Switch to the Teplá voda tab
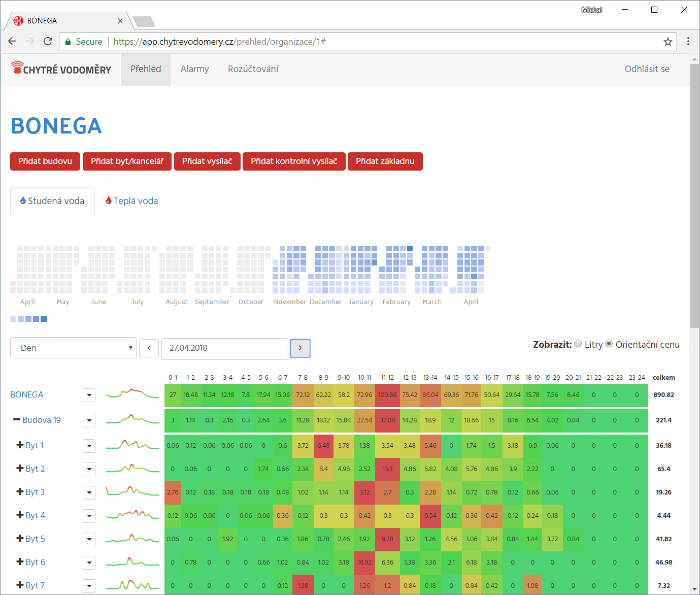 tap(132, 201)
